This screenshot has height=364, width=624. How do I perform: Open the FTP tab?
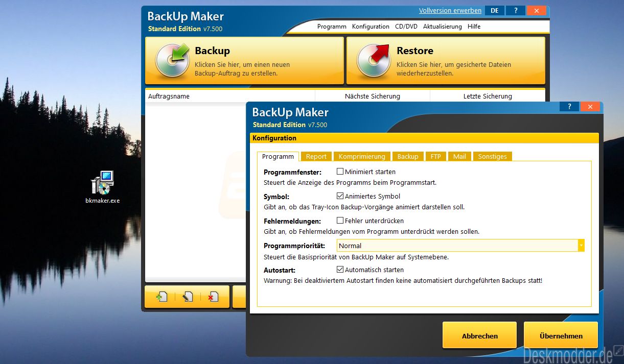tap(435, 156)
